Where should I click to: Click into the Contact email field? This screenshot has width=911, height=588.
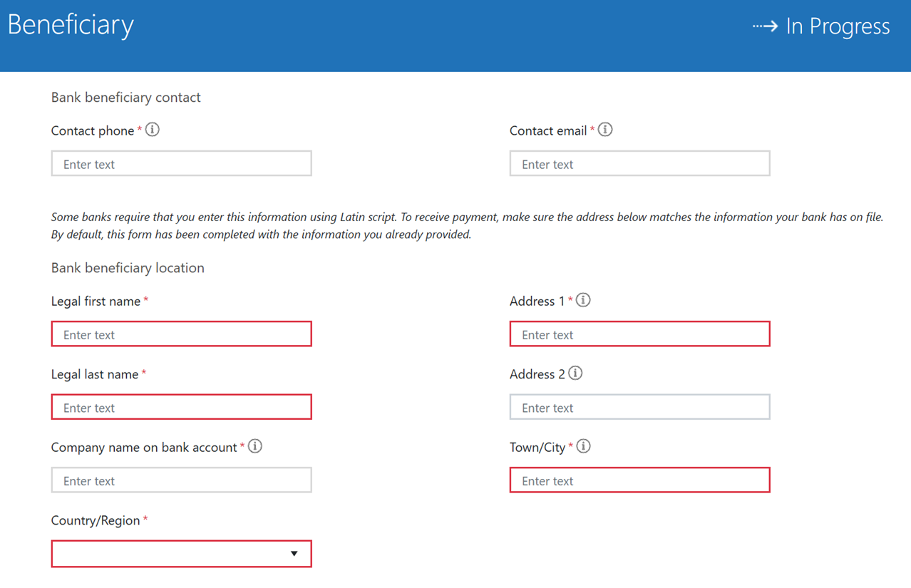[x=639, y=164]
